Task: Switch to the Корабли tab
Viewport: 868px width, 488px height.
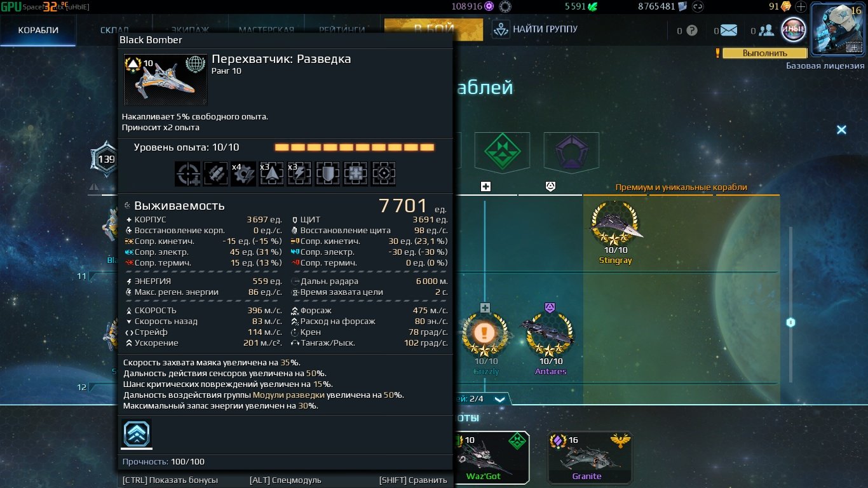Action: pyautogui.click(x=38, y=30)
